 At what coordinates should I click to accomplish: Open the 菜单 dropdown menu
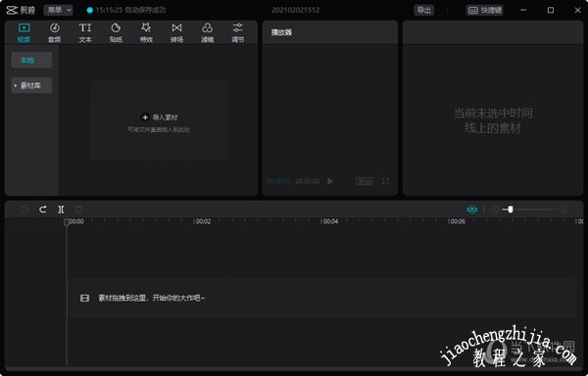[58, 10]
